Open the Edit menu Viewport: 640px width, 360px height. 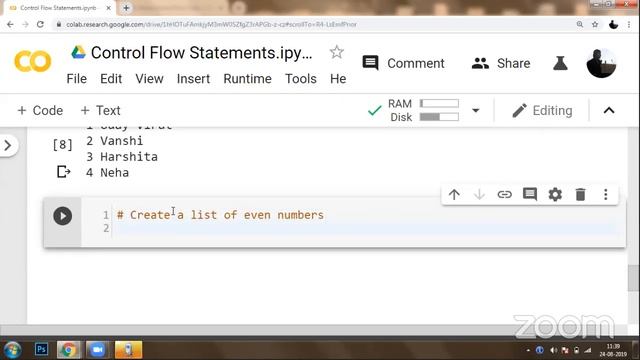[x=111, y=79]
